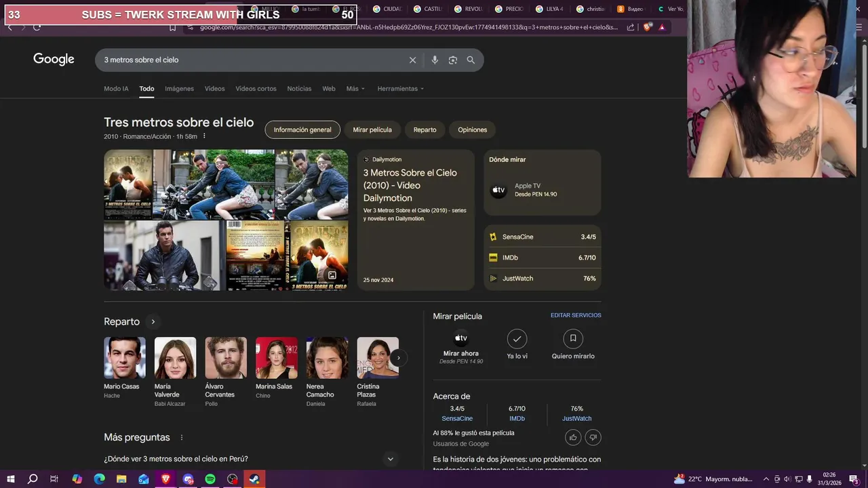Open the Herramientas dropdown
Image resolution: width=868 pixels, height=488 pixels.
[x=400, y=89]
